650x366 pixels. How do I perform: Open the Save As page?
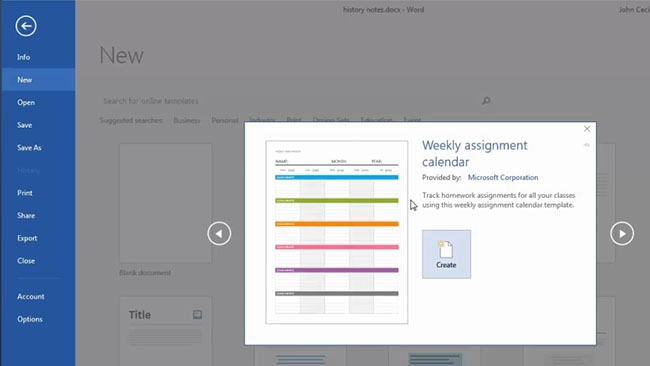(29, 148)
